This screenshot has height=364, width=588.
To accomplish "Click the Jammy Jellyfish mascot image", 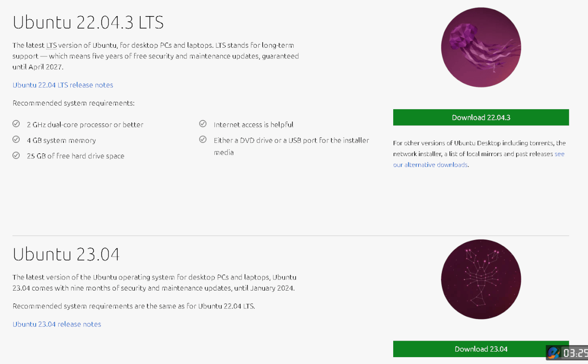I will (481, 47).
